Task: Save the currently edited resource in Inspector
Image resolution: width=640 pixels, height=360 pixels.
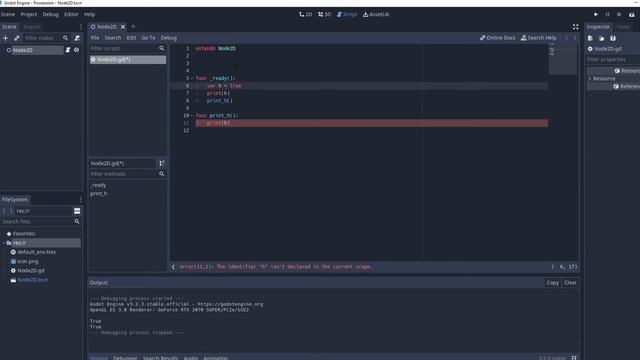Action: tap(613, 38)
